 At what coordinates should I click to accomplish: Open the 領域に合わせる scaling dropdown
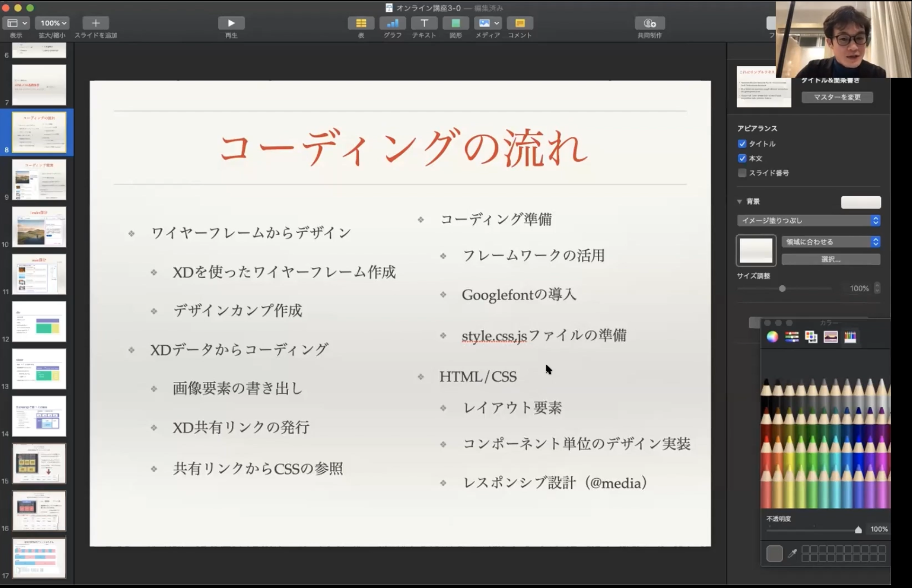coord(831,242)
